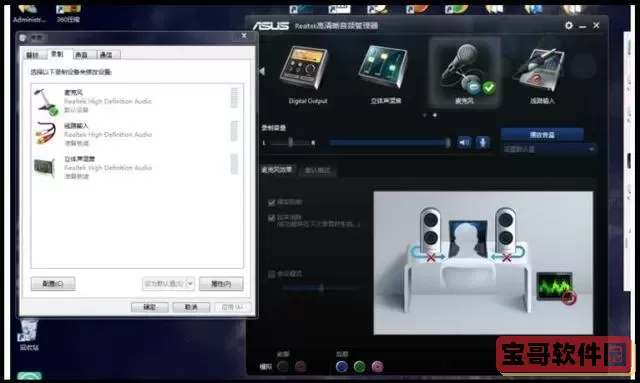This screenshot has height=383, width=640.
Task: Click the Apply (应用) button
Action: (x=233, y=307)
